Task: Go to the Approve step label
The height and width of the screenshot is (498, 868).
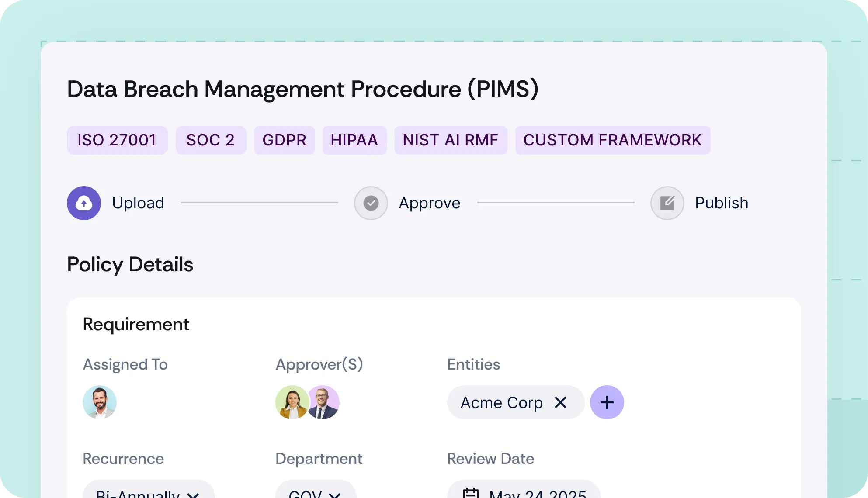Action: click(x=429, y=203)
